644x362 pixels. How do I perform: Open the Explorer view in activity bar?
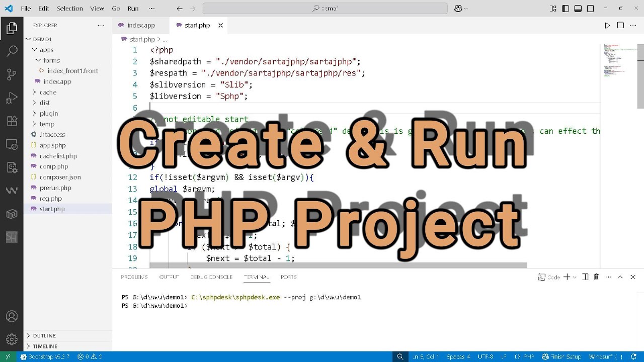12,29
